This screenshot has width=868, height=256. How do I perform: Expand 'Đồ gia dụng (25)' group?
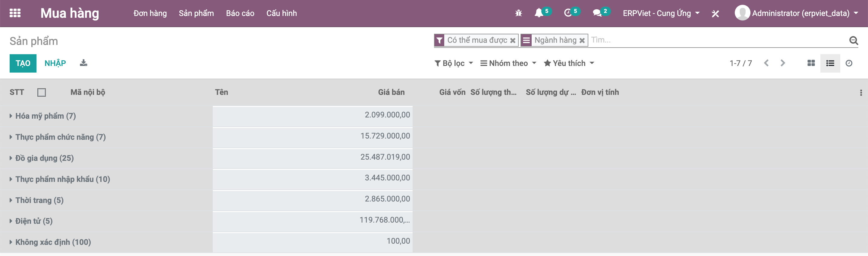(42, 158)
